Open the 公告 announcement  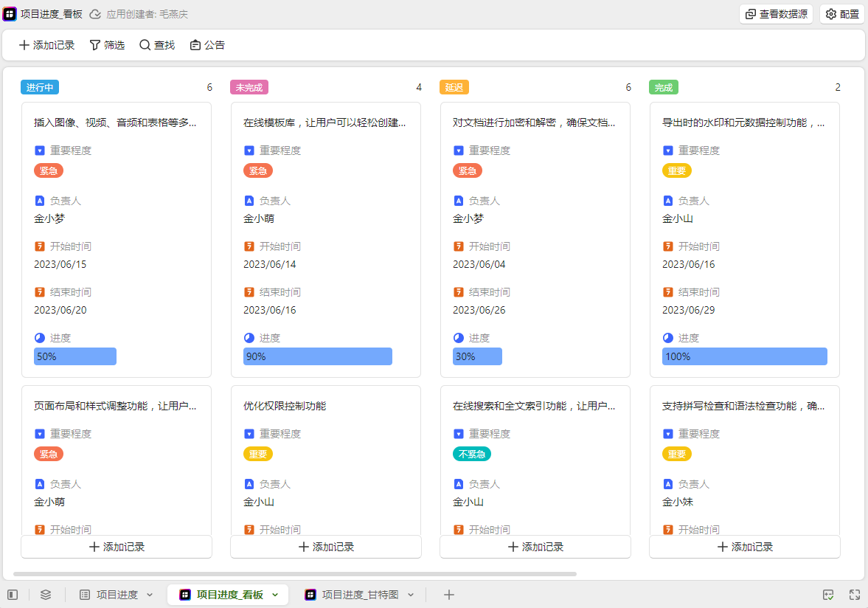coord(207,45)
